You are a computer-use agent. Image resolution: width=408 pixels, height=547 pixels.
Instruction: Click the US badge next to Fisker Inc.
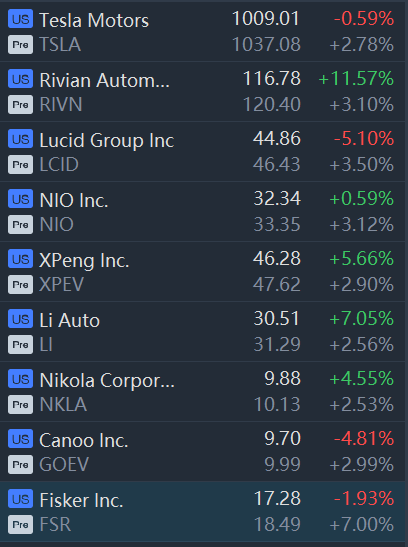pos(21,499)
